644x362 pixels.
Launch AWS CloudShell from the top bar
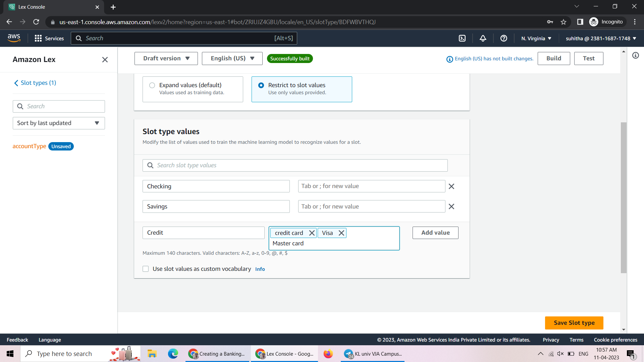pyautogui.click(x=462, y=38)
